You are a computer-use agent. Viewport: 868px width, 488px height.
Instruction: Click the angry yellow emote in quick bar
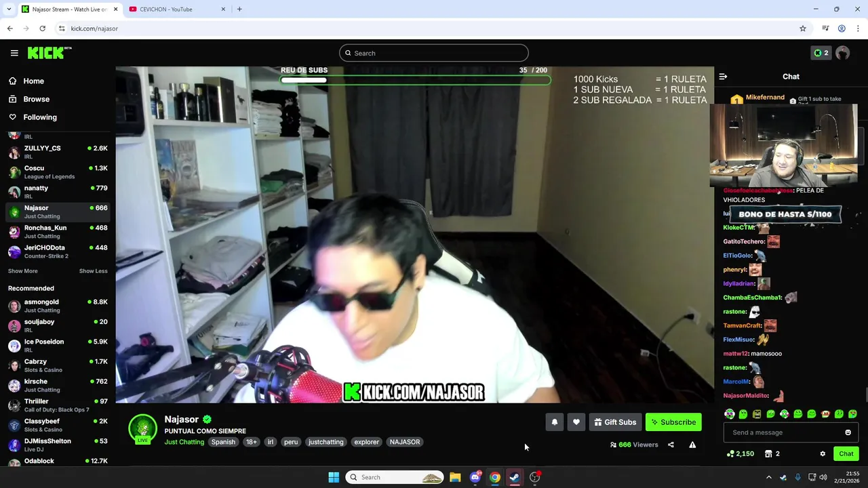pyautogui.click(x=757, y=413)
